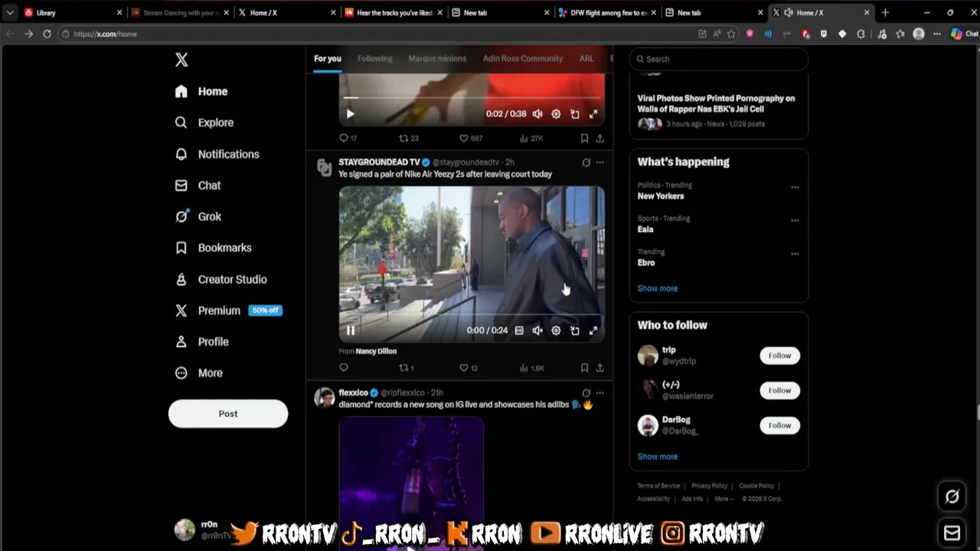
Task: Open more options on flexxico post
Action: click(599, 393)
